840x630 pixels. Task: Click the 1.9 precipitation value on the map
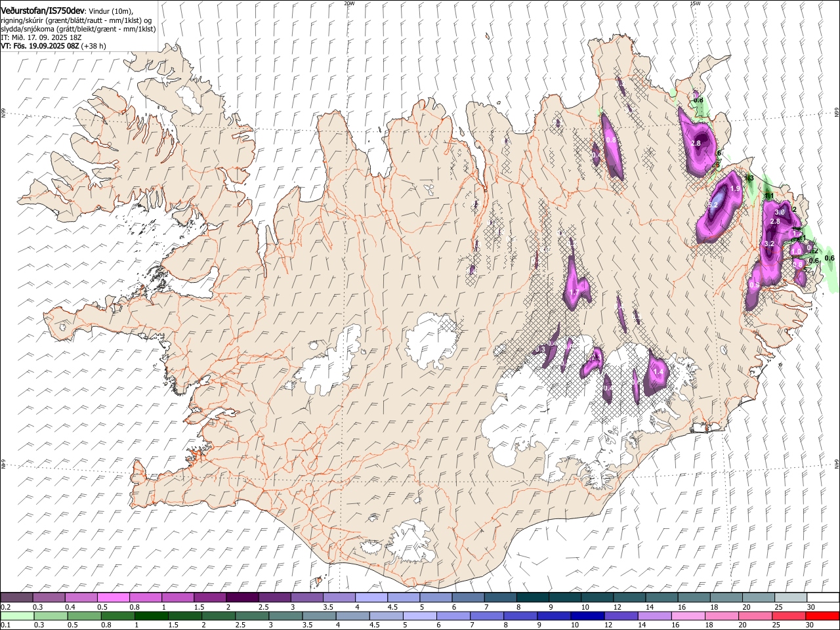tap(735, 188)
